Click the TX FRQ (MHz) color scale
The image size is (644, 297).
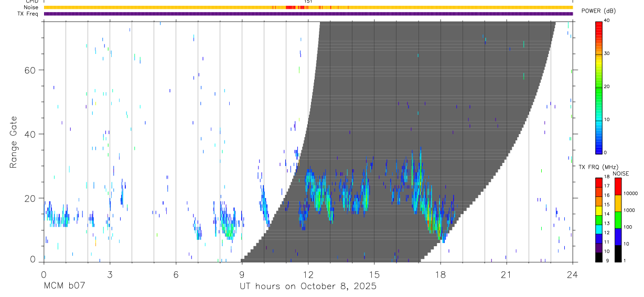pos(598,219)
